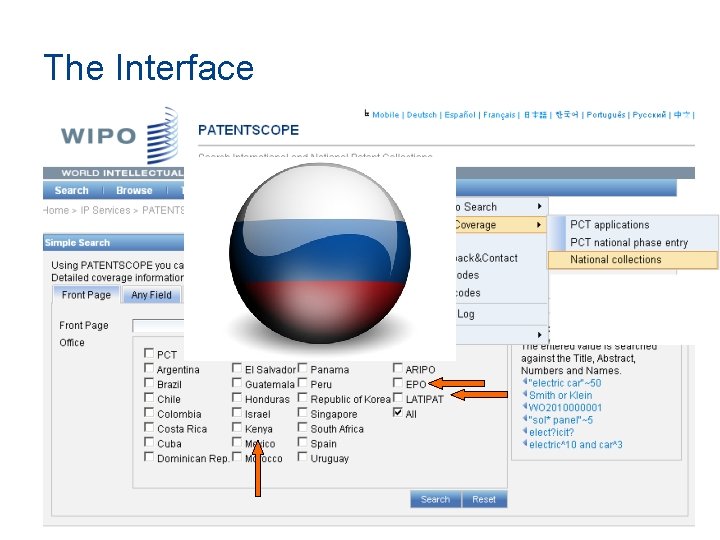The image size is (720, 540).
Task: Open the Browse menu in navbar
Action: (x=134, y=190)
